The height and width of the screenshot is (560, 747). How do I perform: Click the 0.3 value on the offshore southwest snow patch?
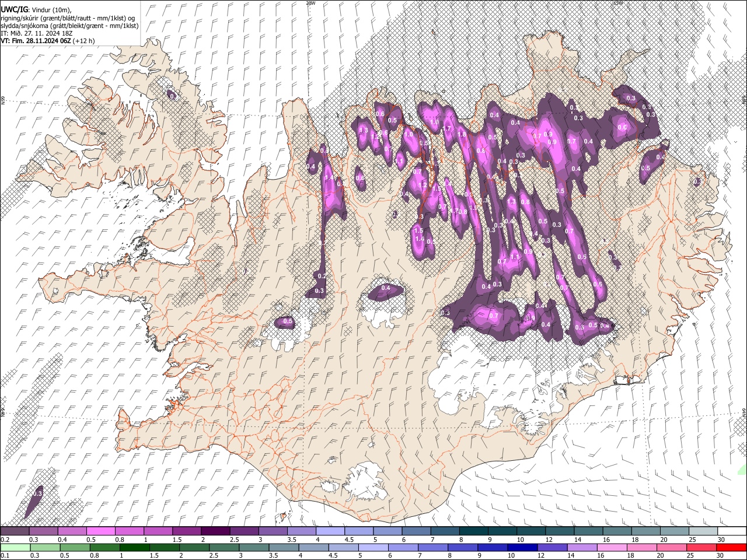[38, 494]
